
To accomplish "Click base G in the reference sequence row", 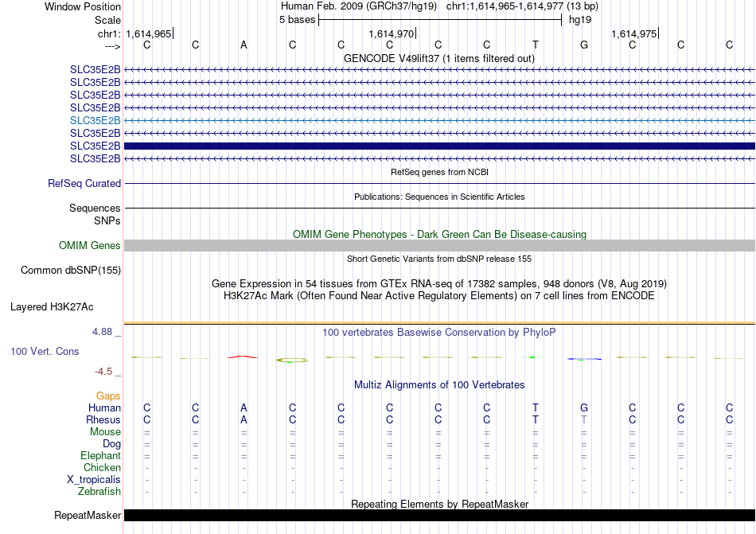I will coord(584,45).
